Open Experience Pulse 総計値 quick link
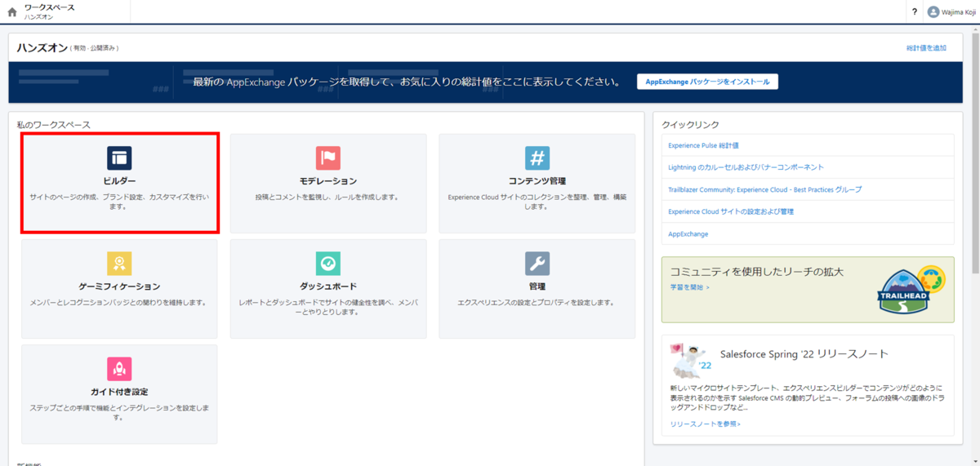Image resolution: width=980 pixels, height=466 pixels. tap(703, 145)
